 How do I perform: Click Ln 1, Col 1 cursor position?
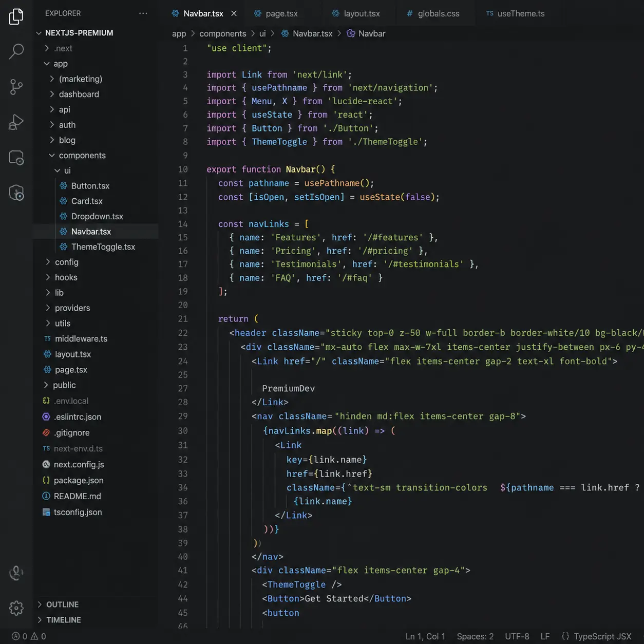point(425,636)
